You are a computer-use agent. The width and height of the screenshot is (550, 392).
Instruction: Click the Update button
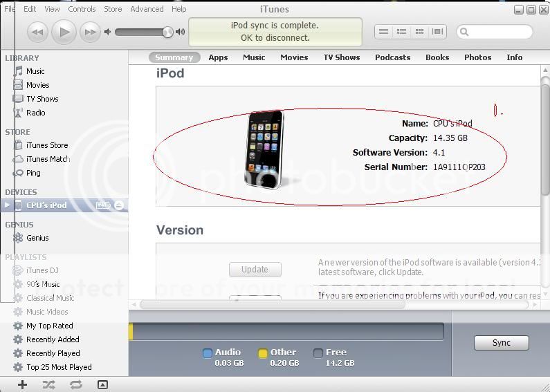tap(255, 270)
